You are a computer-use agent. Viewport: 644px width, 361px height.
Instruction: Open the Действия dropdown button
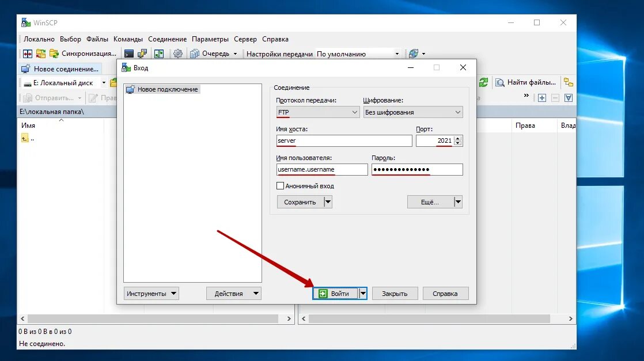[234, 293]
